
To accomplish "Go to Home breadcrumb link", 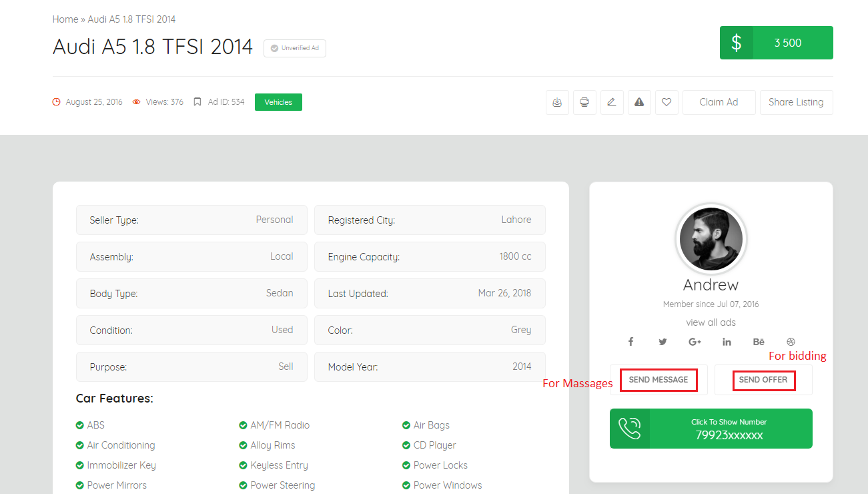I will coord(65,19).
